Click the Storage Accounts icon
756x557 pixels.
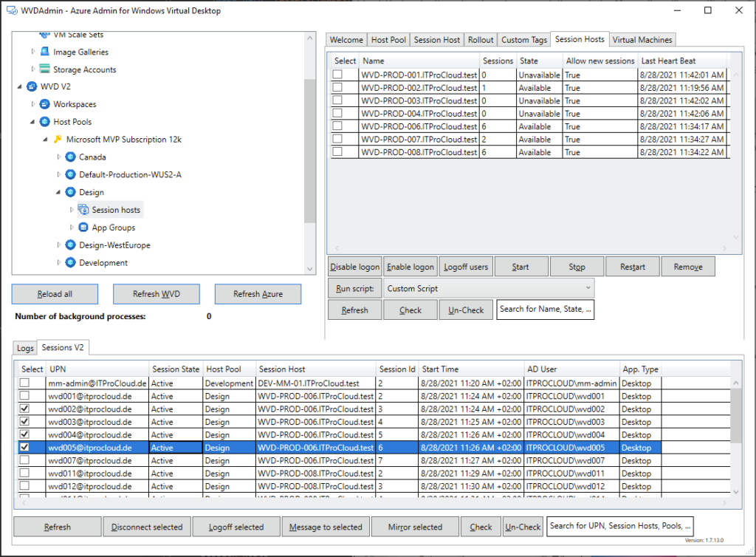[x=45, y=69]
